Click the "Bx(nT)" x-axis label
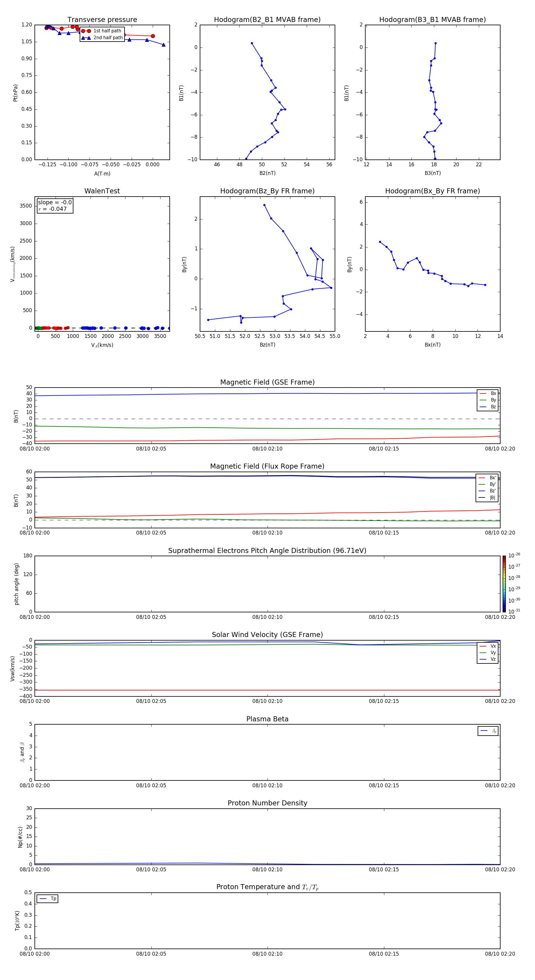535x980 pixels. pyautogui.click(x=432, y=345)
